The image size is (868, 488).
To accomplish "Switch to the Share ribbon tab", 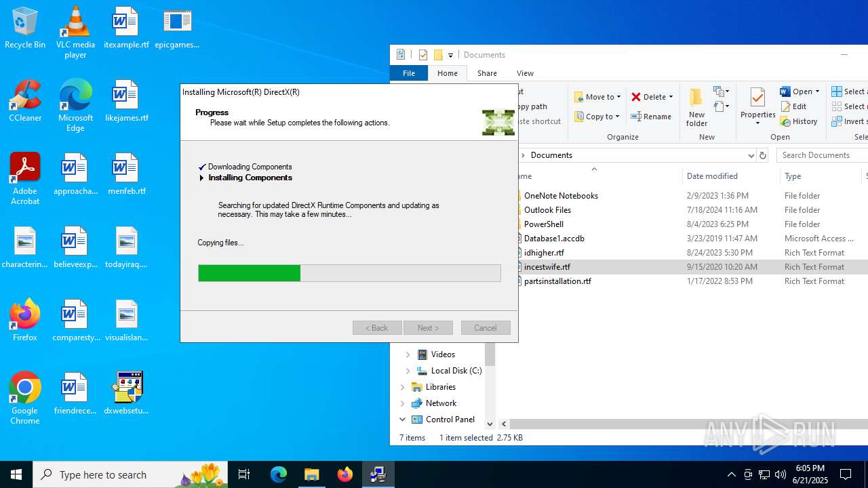I will pyautogui.click(x=487, y=73).
